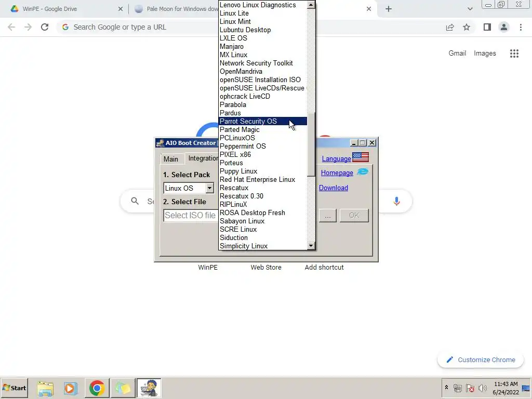Select Rescatux 0.30 entry
This screenshot has width=532, height=399.
pos(262,196)
